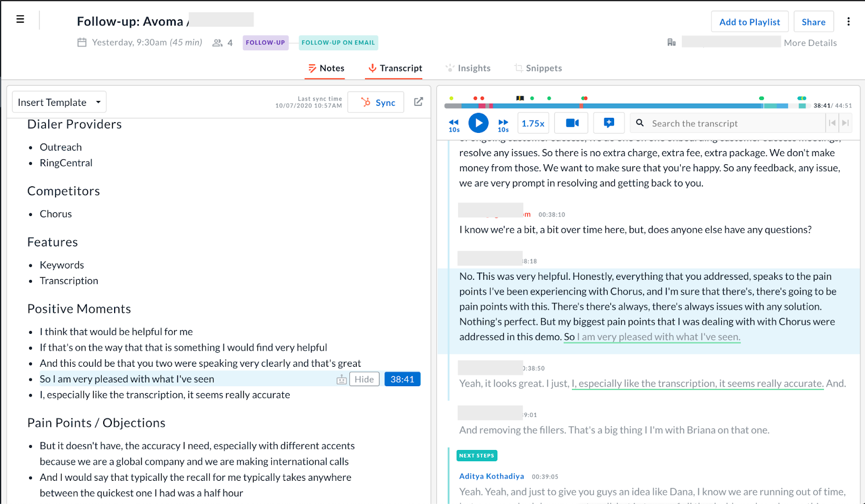Screen dimensions: 865x504
Task: Click highlighted phrase 'I am very pleased with what I've seen'
Action: click(658, 337)
